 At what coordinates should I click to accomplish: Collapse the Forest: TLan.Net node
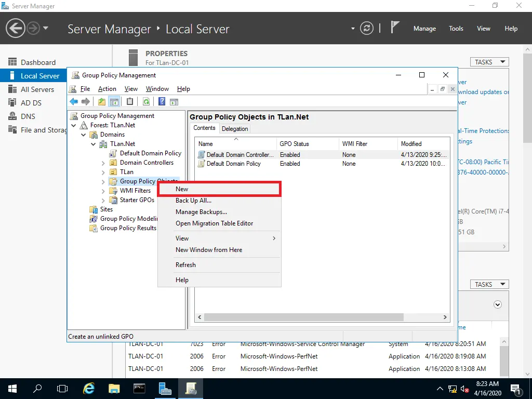click(x=74, y=125)
